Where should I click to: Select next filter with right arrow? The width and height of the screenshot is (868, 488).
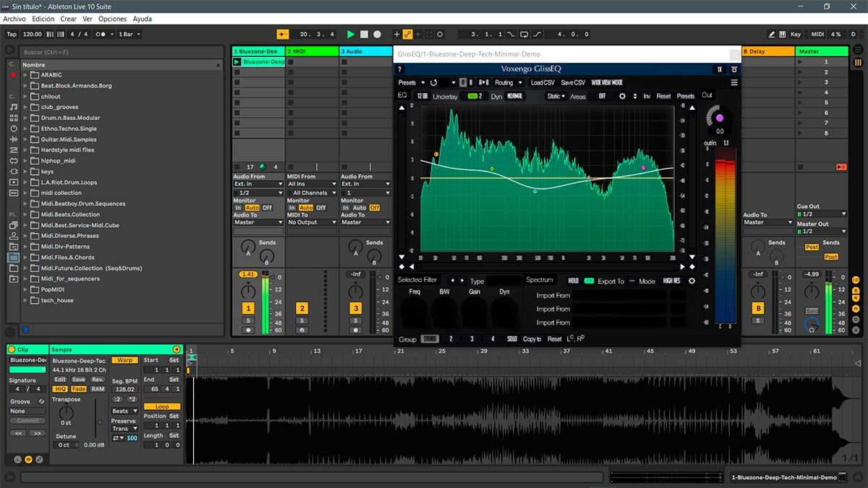coord(463,281)
